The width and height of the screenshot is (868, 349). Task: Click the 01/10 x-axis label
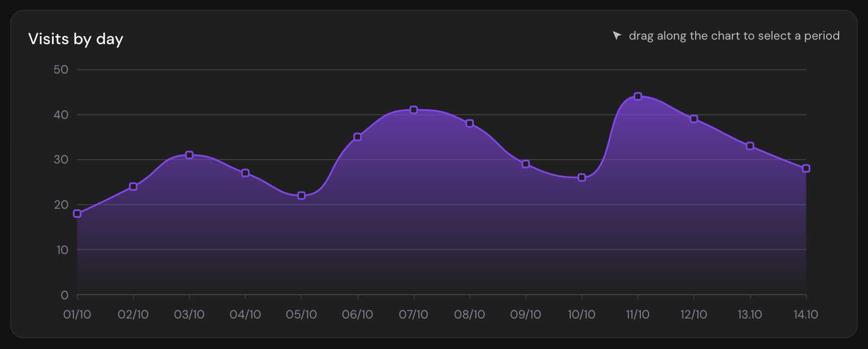click(x=77, y=314)
